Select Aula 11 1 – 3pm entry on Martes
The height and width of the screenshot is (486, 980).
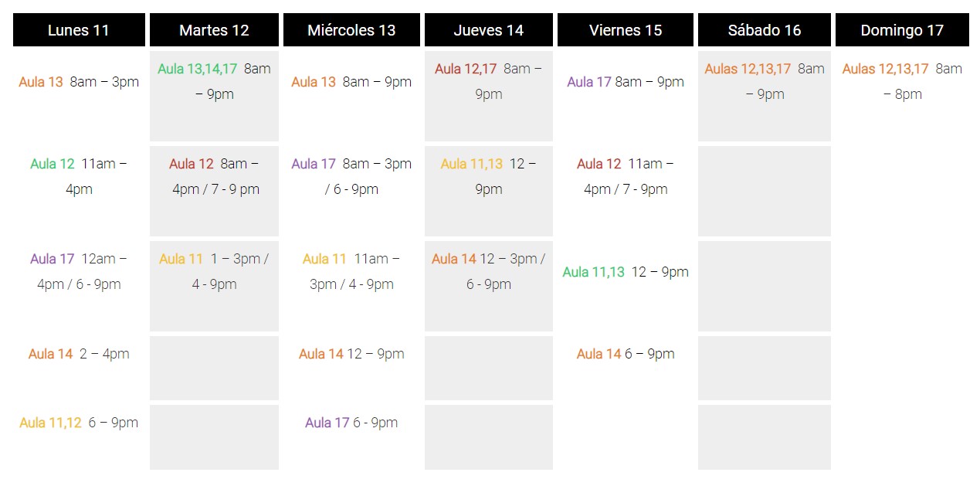(214, 271)
